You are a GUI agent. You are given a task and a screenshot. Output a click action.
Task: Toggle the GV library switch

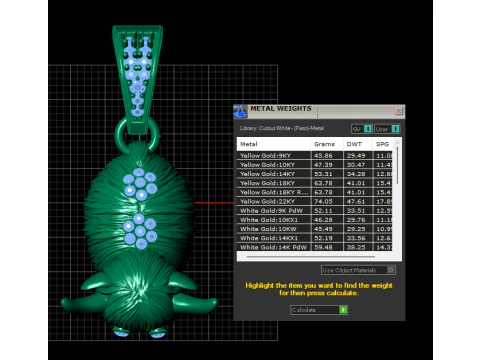point(362,129)
